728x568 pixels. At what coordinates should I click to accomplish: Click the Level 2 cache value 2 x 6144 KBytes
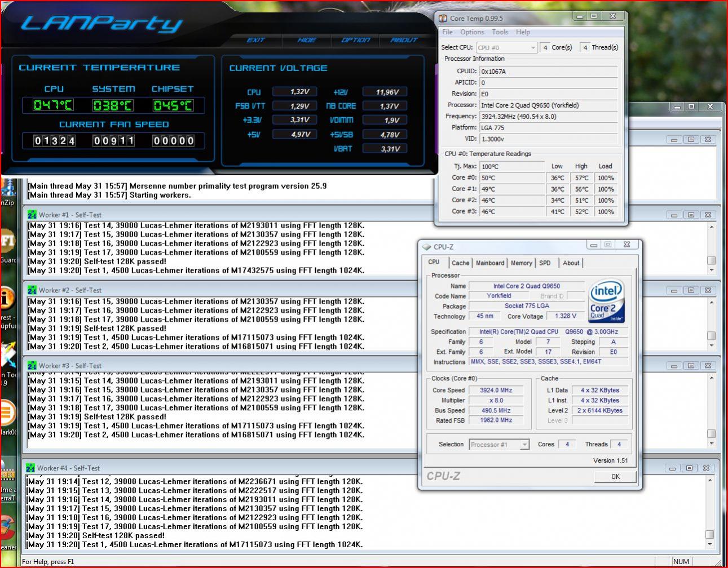click(600, 410)
